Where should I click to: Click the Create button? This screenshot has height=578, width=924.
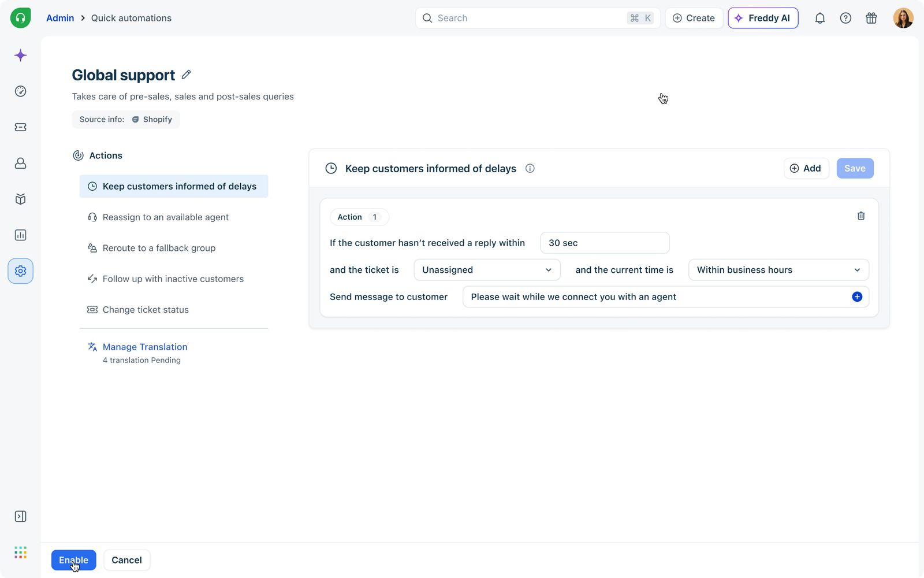(694, 18)
